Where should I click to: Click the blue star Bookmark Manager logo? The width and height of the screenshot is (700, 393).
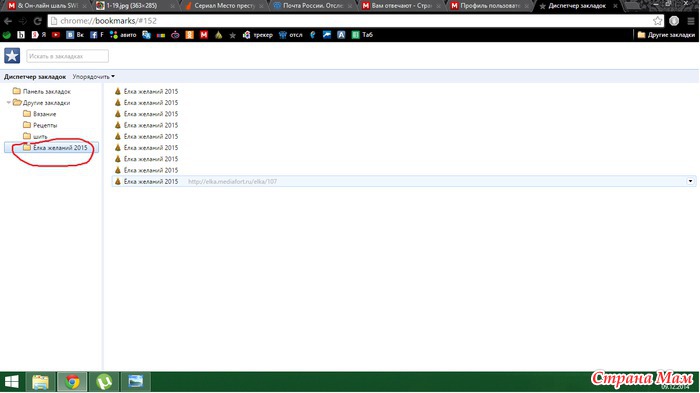pos(12,56)
